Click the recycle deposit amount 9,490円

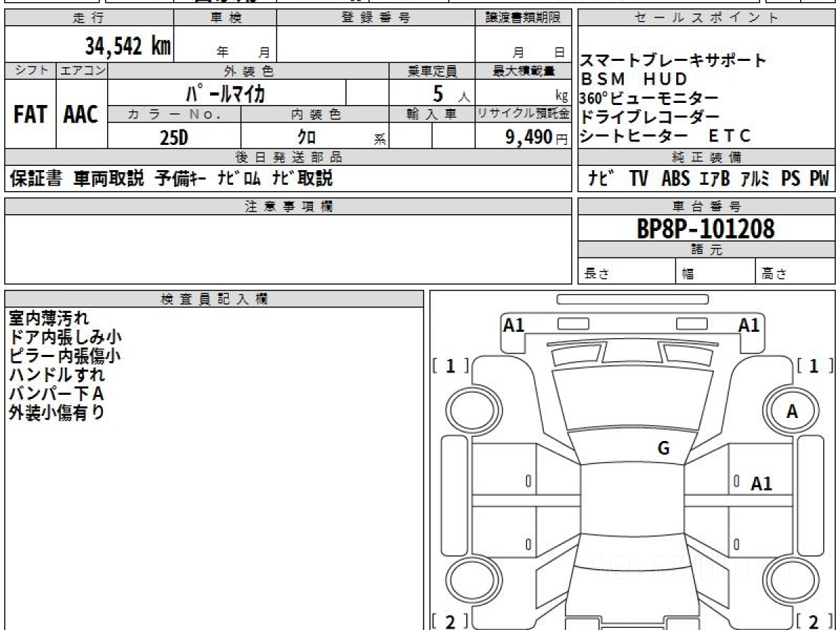[x=536, y=137]
